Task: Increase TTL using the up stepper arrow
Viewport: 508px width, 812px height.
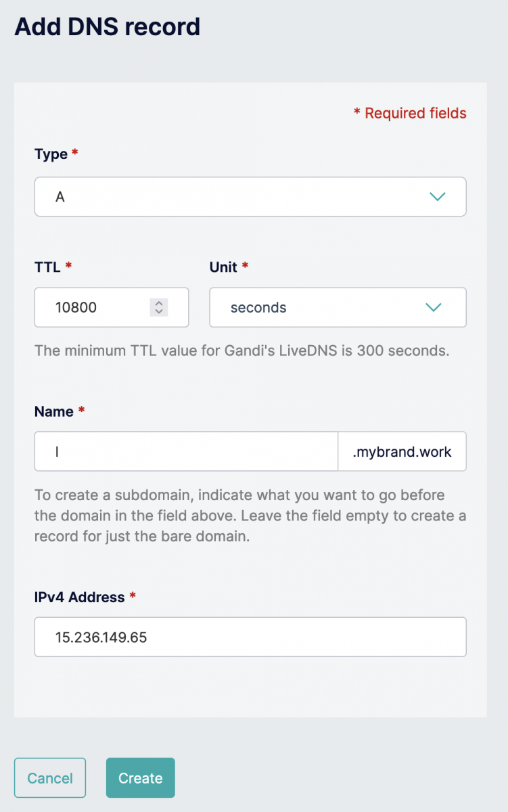Action: [158, 303]
